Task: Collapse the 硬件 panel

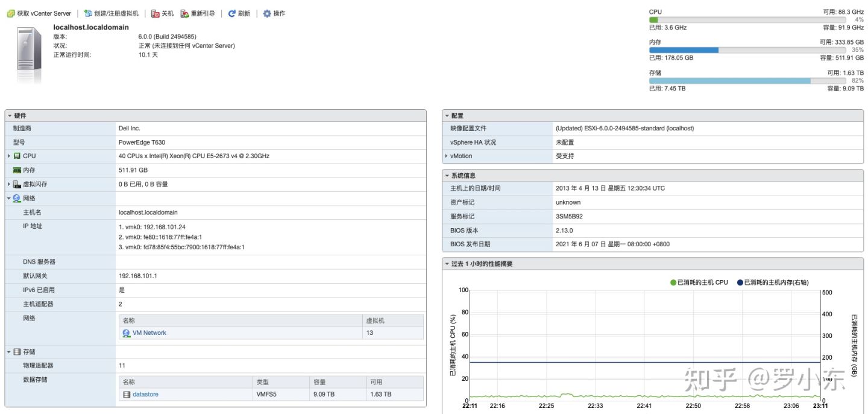Action: pyautogui.click(x=10, y=115)
